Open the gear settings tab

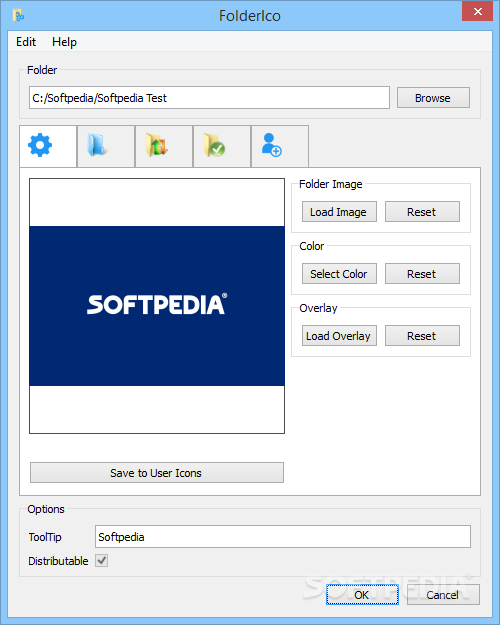point(48,146)
